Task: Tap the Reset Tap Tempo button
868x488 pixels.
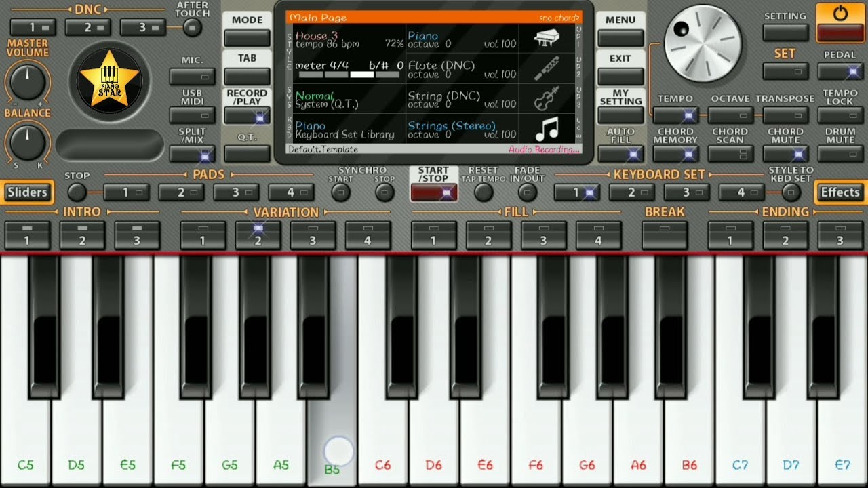Action: (483, 192)
